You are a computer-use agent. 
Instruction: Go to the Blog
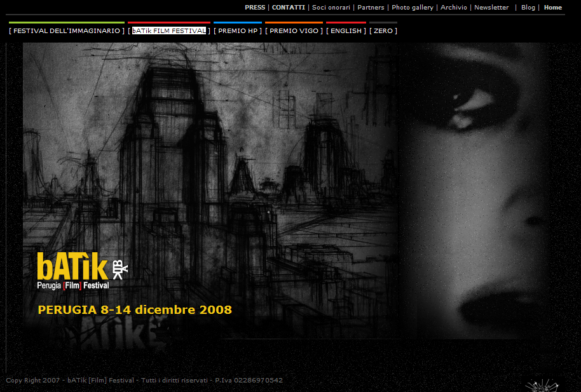click(528, 8)
